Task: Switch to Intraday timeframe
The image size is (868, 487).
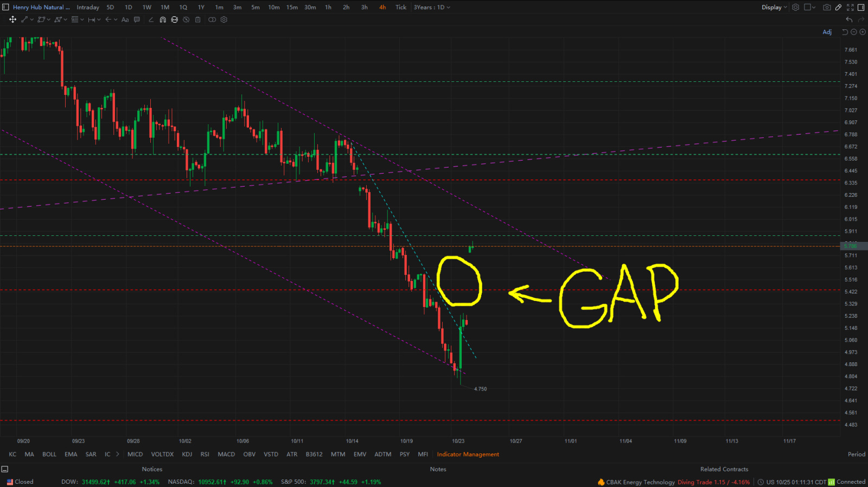Action: pyautogui.click(x=88, y=7)
